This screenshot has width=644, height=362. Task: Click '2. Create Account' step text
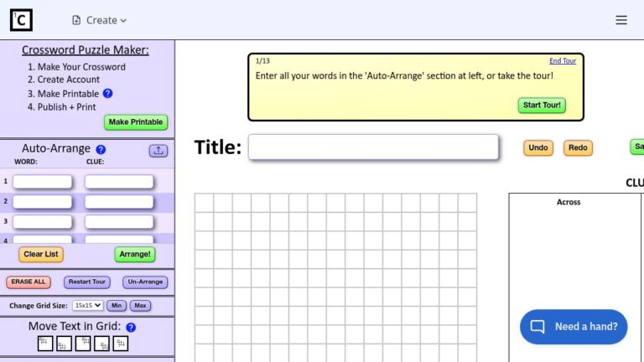tap(64, 80)
